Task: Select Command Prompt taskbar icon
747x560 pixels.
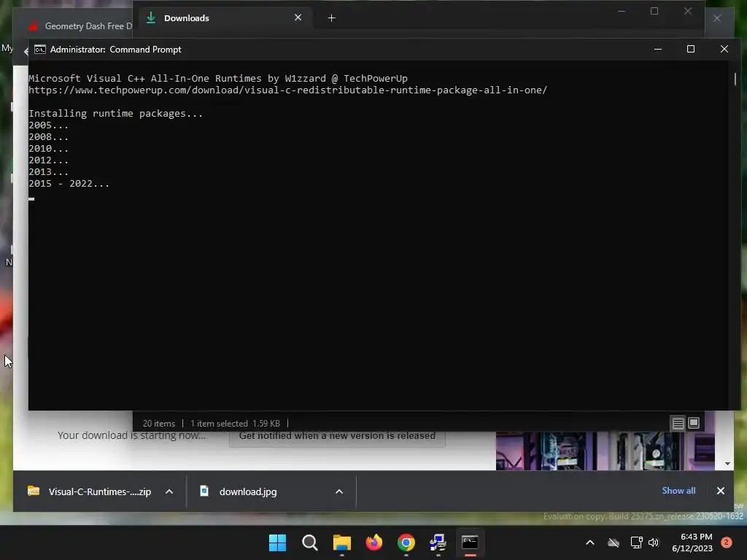Action: (471, 542)
